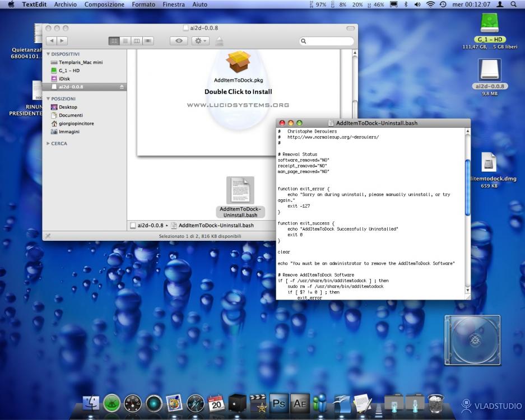This screenshot has height=420, width=525.
Task: Select the AddItemToDock.pkg package icon
Action: 238,62
